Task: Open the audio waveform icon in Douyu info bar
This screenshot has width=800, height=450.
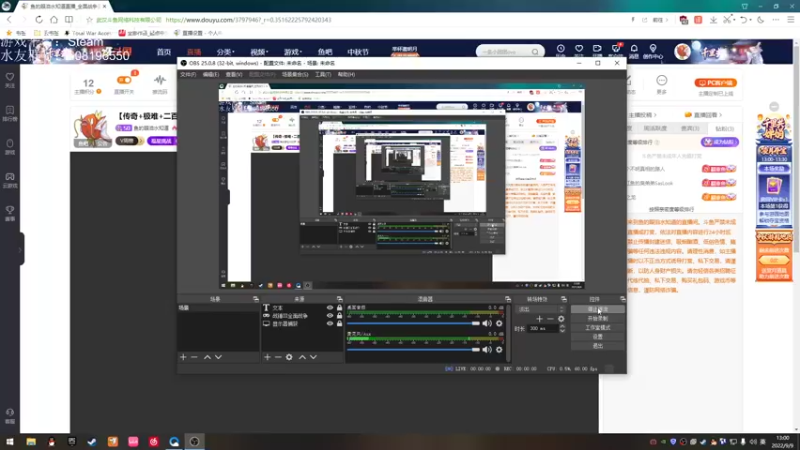Action: click(160, 82)
